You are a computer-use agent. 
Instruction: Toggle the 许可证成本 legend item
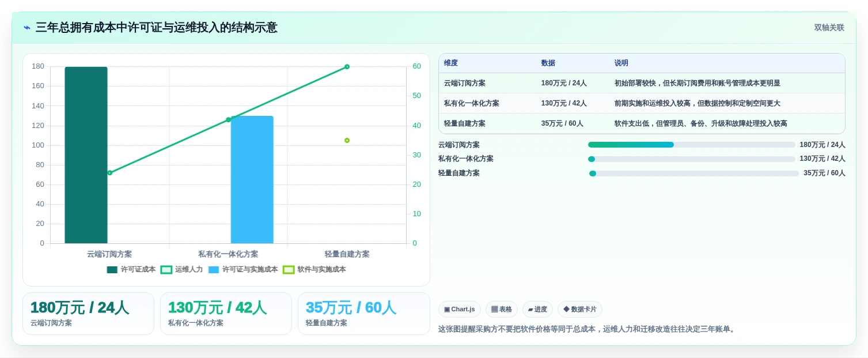[x=131, y=269]
